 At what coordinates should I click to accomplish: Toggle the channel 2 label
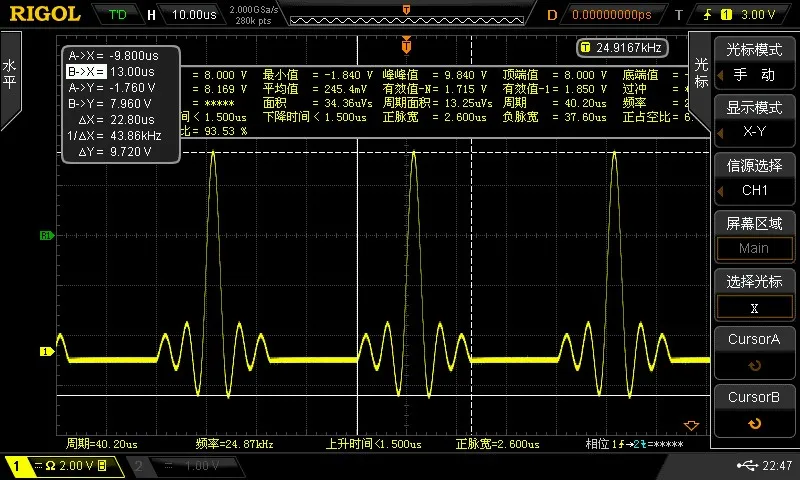pyautogui.click(x=138, y=466)
